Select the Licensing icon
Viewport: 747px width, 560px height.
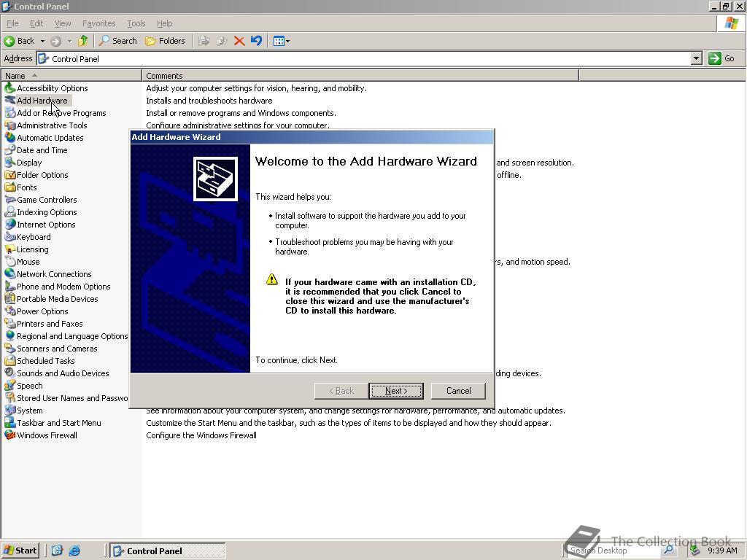[x=9, y=249]
